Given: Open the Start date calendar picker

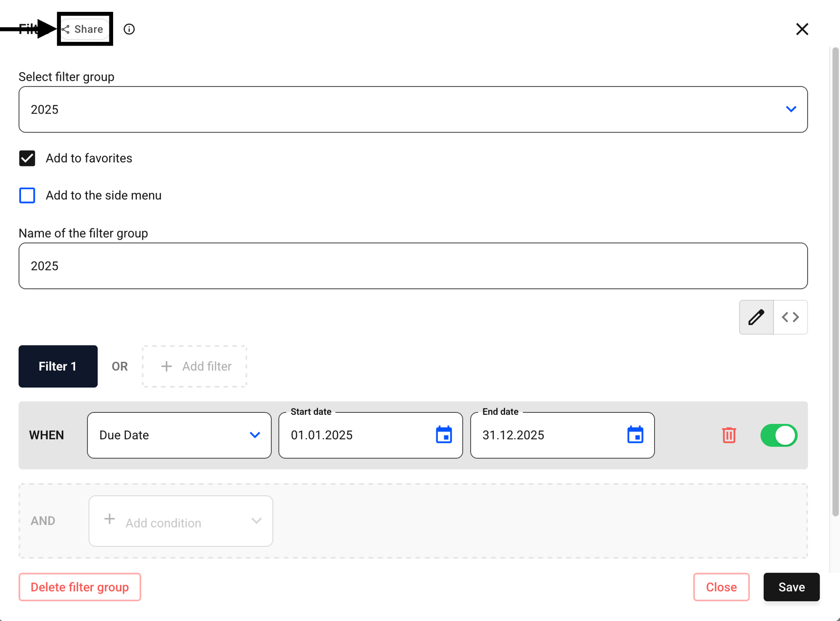Looking at the screenshot, I should (444, 435).
